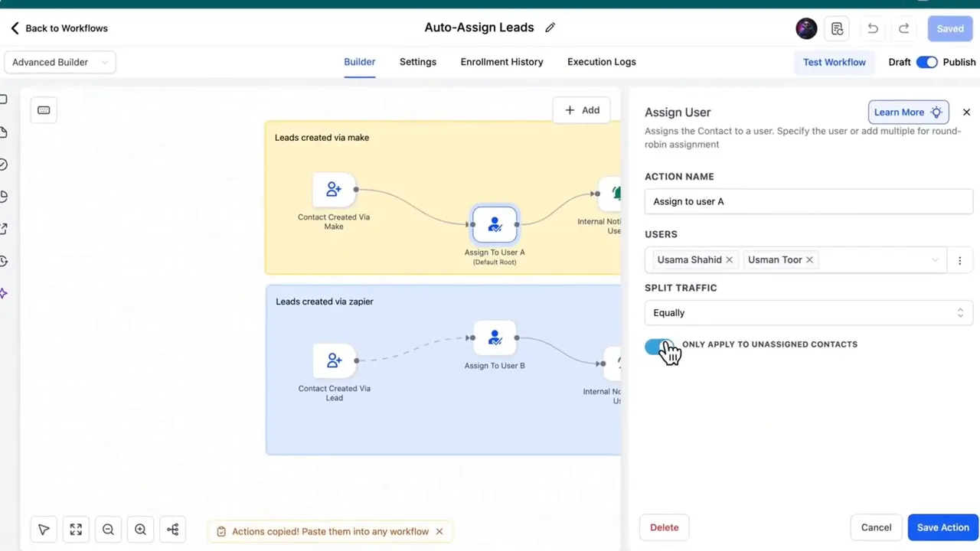Click the Action Name input field
The height and width of the screenshot is (551, 980).
[808, 201]
